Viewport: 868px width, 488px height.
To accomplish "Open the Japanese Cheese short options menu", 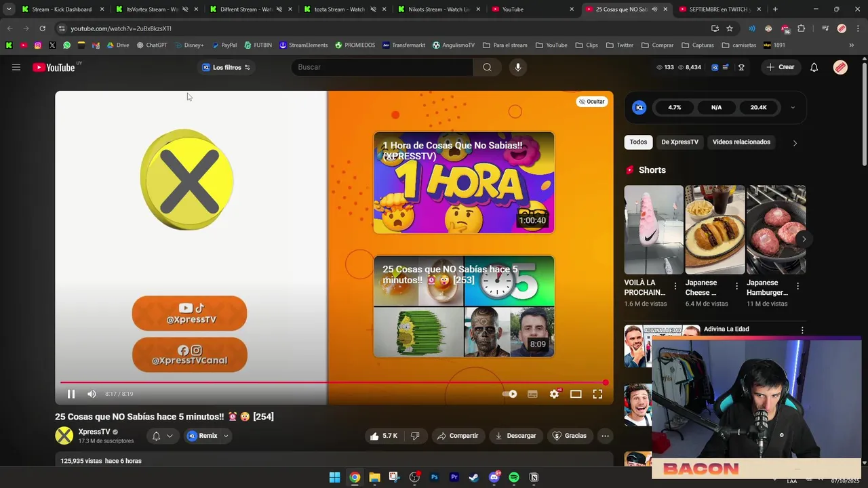I will coord(736,287).
